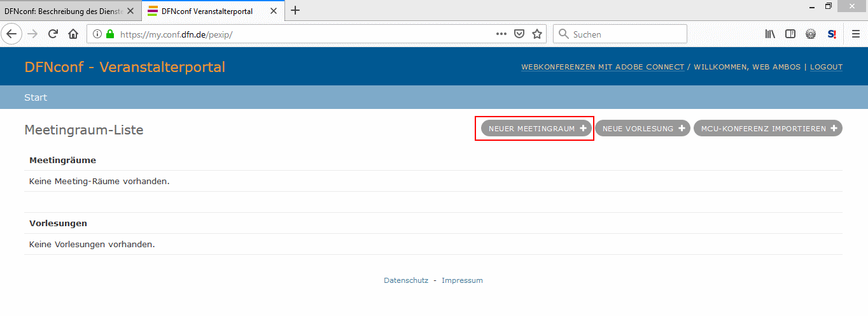Image resolution: width=868 pixels, height=316 pixels.
Task: Open page actions three-dots menu
Action: click(501, 34)
